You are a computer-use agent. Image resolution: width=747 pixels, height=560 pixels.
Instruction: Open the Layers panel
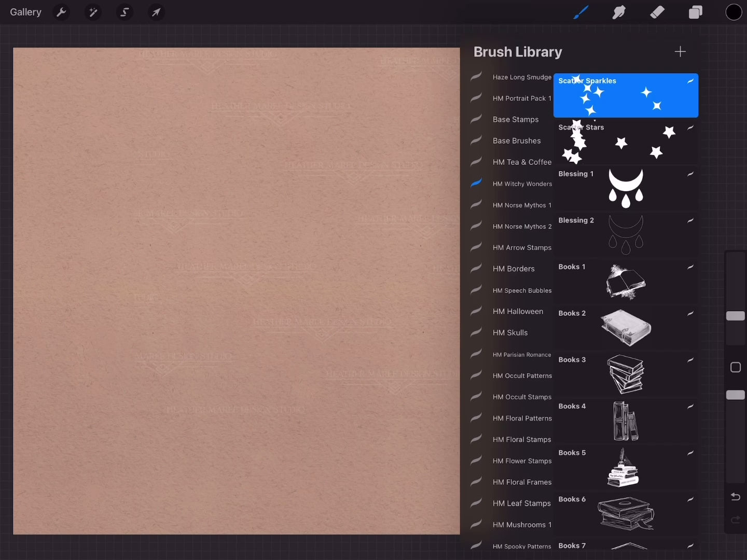coord(695,12)
